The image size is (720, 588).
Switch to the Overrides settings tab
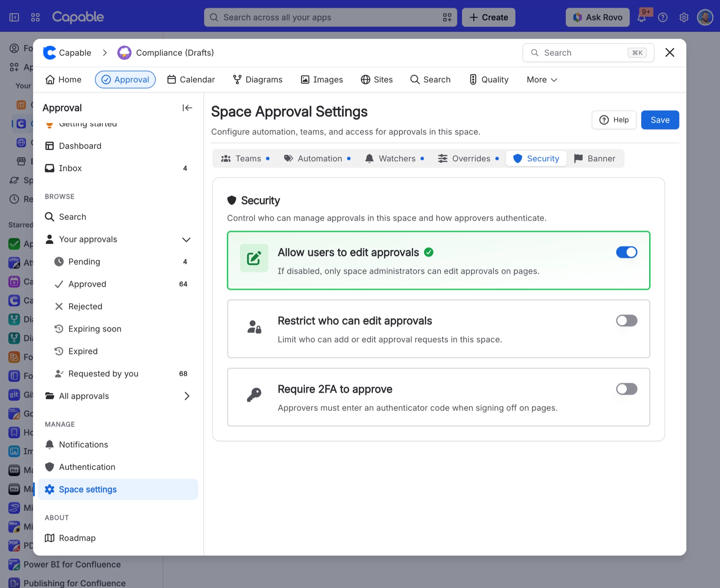tap(468, 158)
